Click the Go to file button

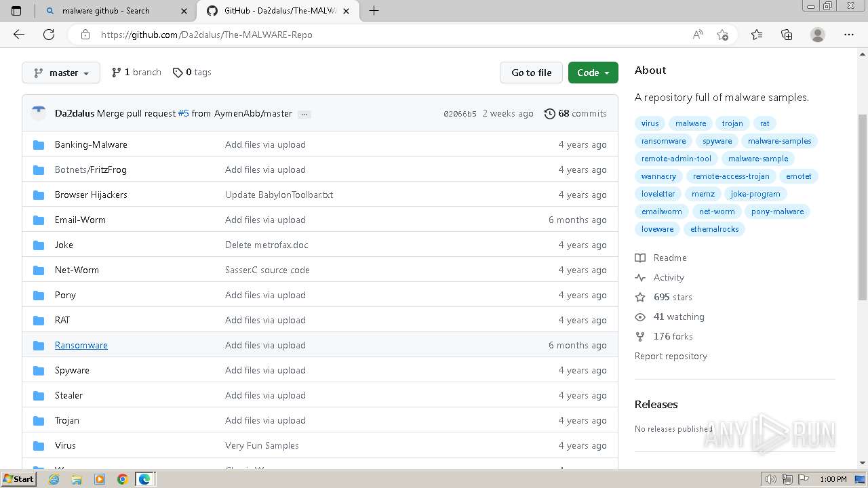click(x=532, y=73)
